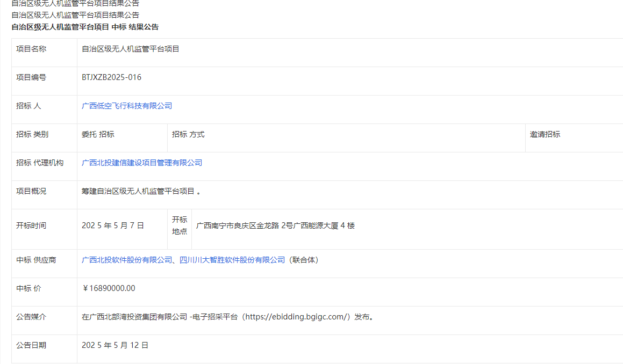Click the project name value 自治区级无人机监管平台项目
623x364 pixels.
tap(130, 49)
